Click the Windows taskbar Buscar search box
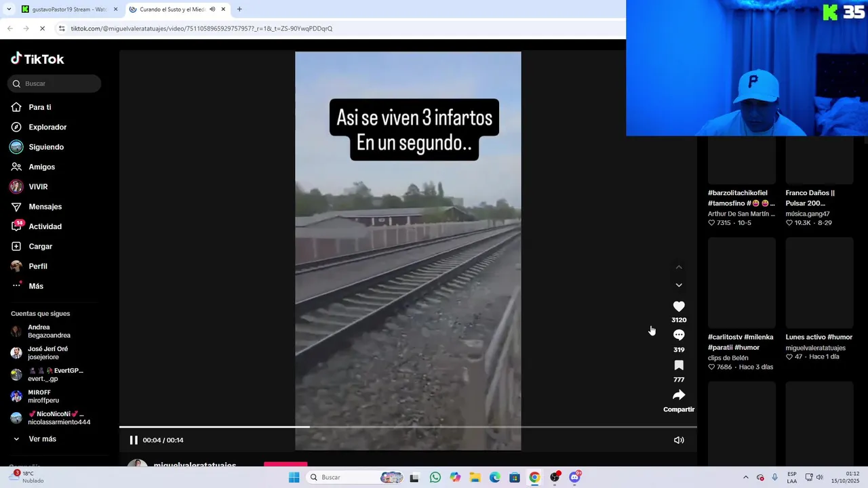Screen dimensions: 868x488 tap(353, 477)
